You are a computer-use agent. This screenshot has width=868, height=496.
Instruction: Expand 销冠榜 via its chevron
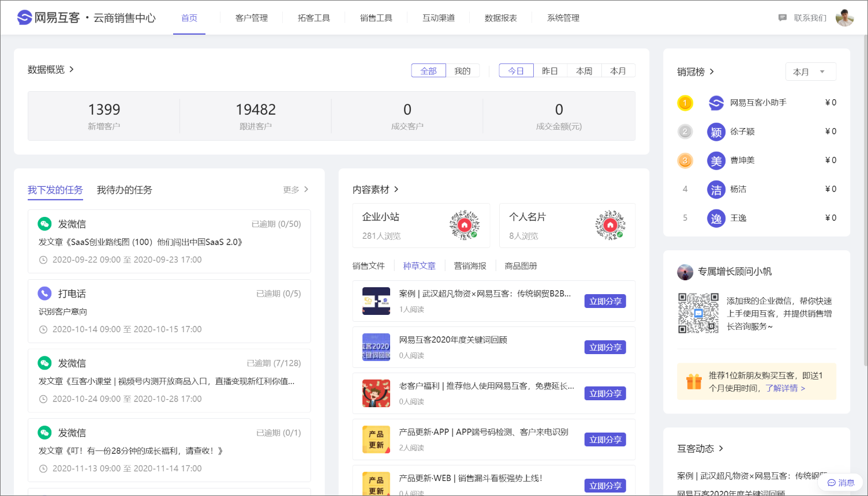pos(712,72)
